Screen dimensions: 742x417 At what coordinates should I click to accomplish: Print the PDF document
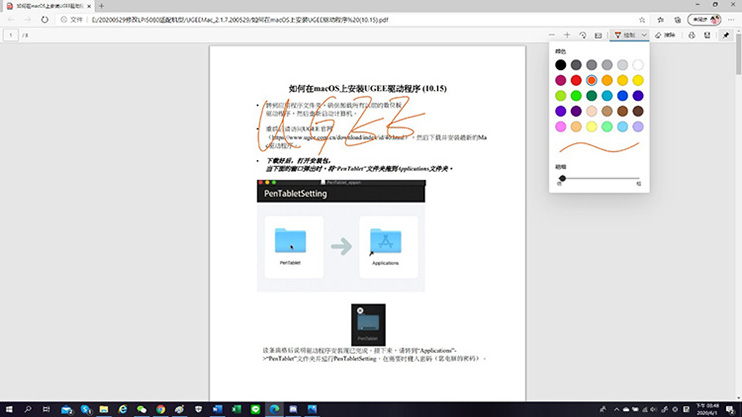pos(692,35)
